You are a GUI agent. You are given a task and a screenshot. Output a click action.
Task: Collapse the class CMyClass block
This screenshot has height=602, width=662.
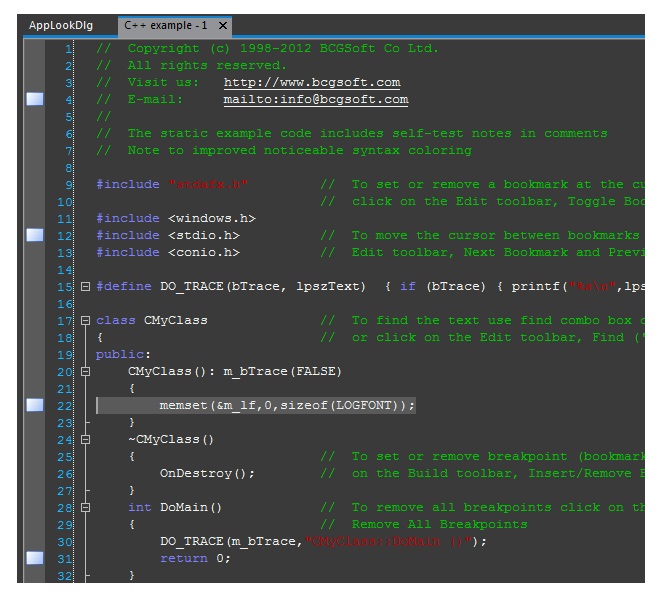click(x=85, y=320)
